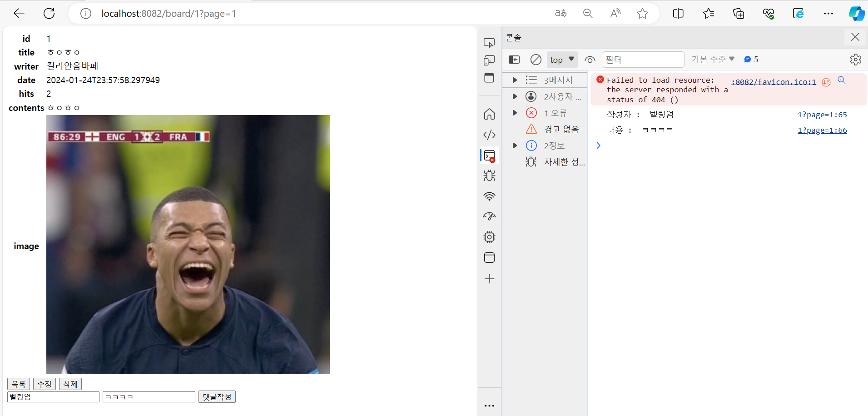Viewport: 868px width, 416px height.
Task: Search this error message with magnifier icon
Action: [842, 80]
